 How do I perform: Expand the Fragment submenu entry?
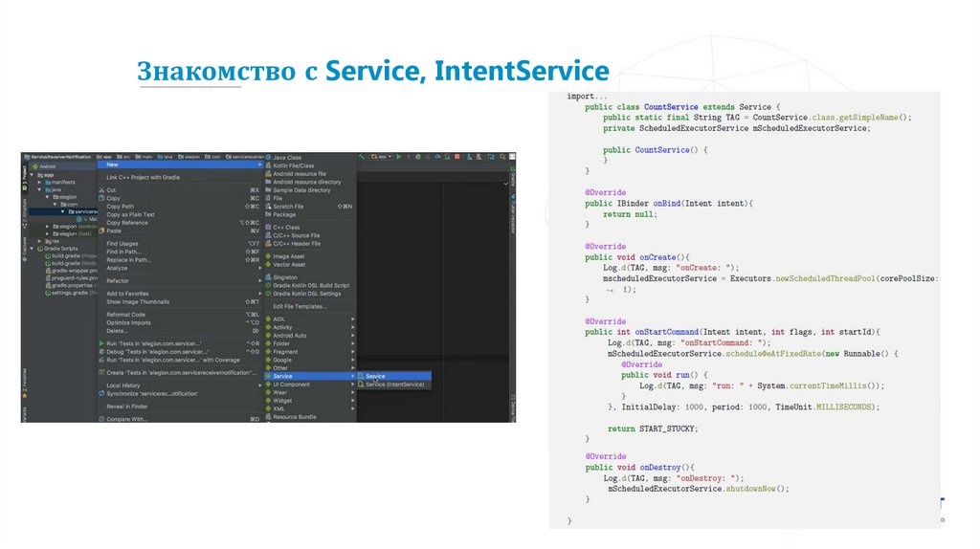pyautogui.click(x=285, y=352)
